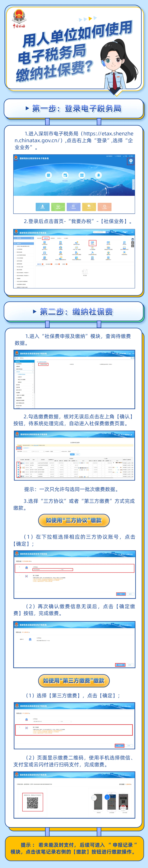
Task: Click the third round grid icon on the banner
Action: point(82,175)
